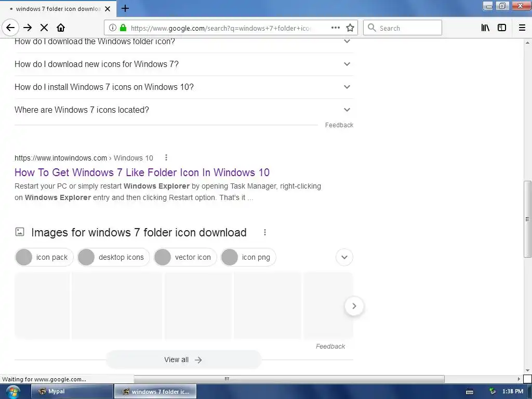Screen dimensions: 532x399
Task: Click the intowindows.com URL breadcrumb
Action: [84, 158]
